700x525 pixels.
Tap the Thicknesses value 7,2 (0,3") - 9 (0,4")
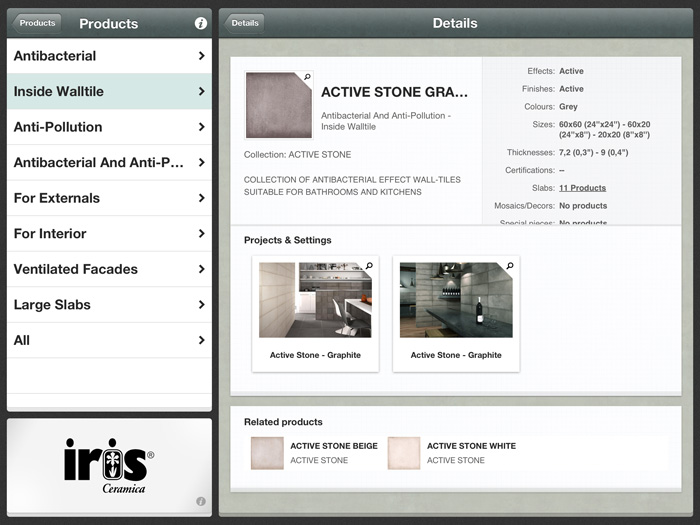[593, 153]
